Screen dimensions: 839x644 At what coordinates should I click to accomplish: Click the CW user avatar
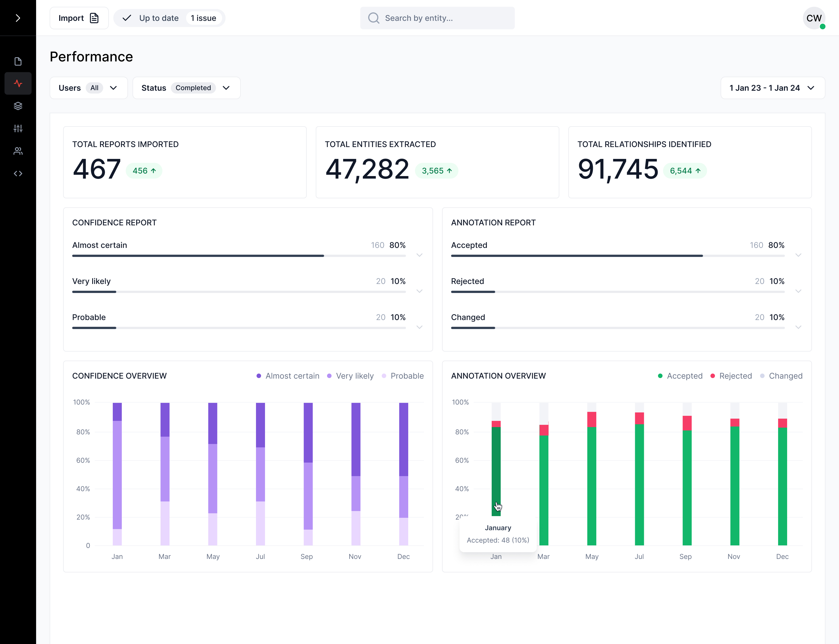pos(813,18)
